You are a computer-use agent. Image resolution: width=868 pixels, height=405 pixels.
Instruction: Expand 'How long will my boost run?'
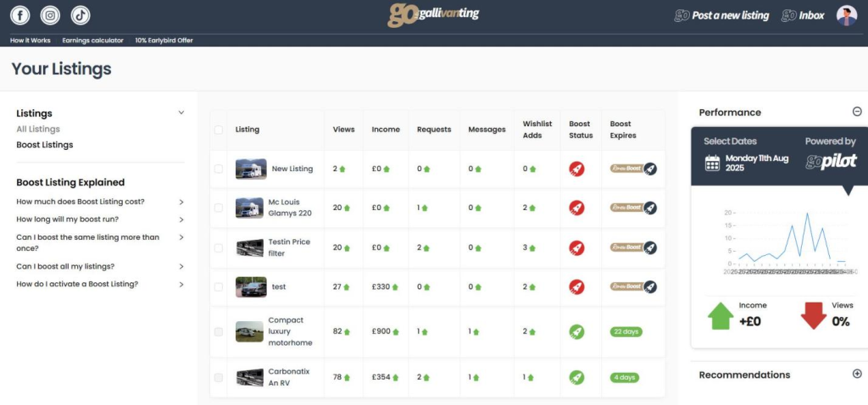(181, 219)
